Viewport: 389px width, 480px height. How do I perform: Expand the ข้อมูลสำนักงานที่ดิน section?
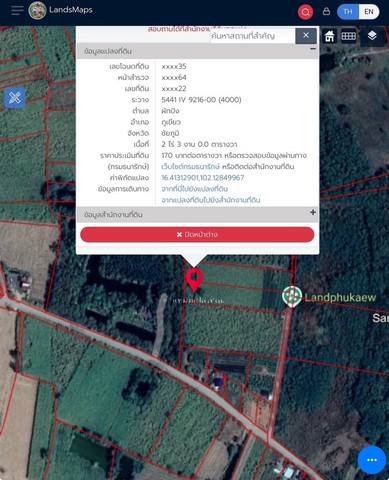(313, 212)
